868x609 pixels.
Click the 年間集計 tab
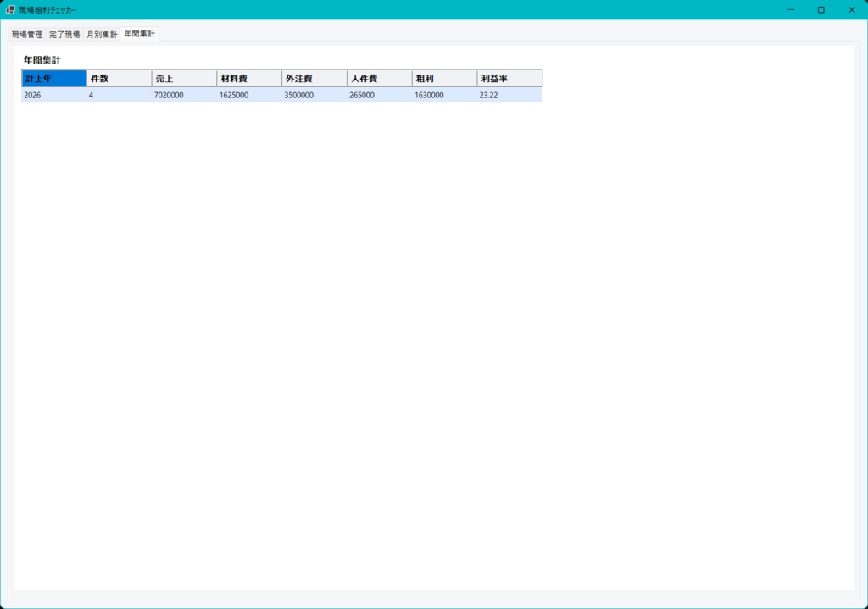[x=140, y=34]
